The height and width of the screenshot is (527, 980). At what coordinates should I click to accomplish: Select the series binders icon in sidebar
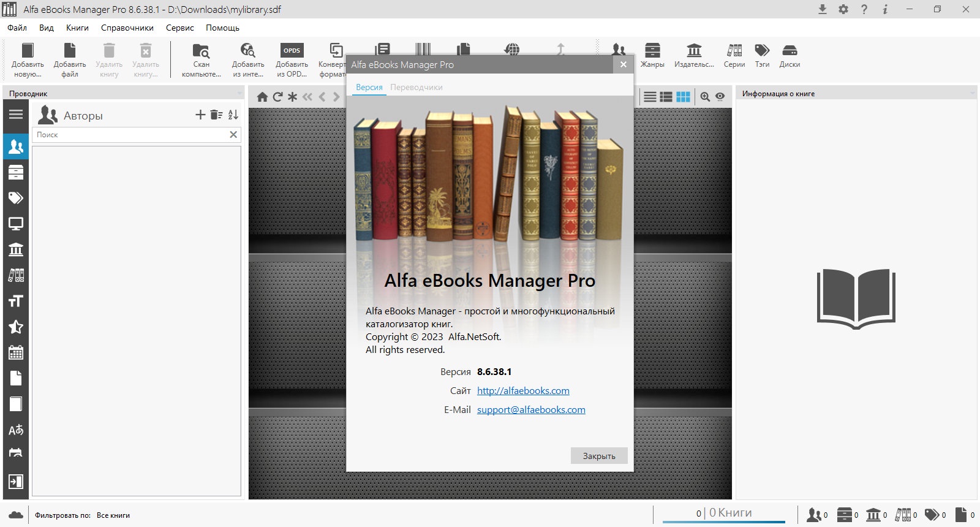16,275
